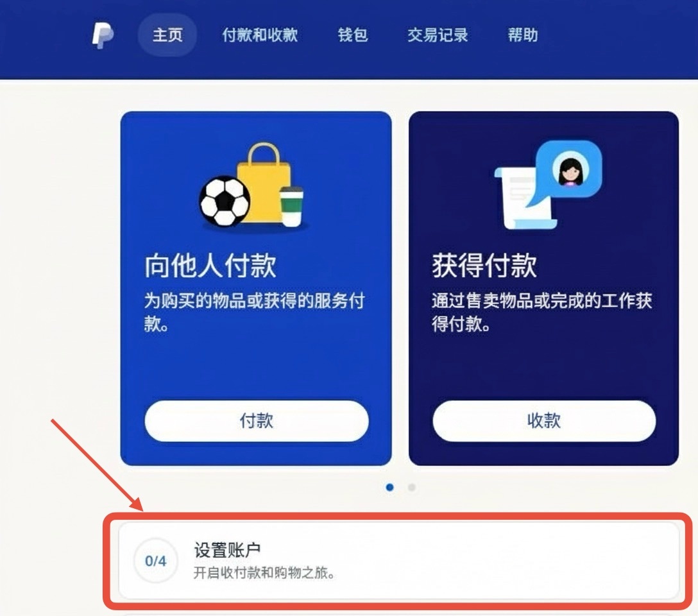Open the 钱包 wallet tab

click(353, 35)
